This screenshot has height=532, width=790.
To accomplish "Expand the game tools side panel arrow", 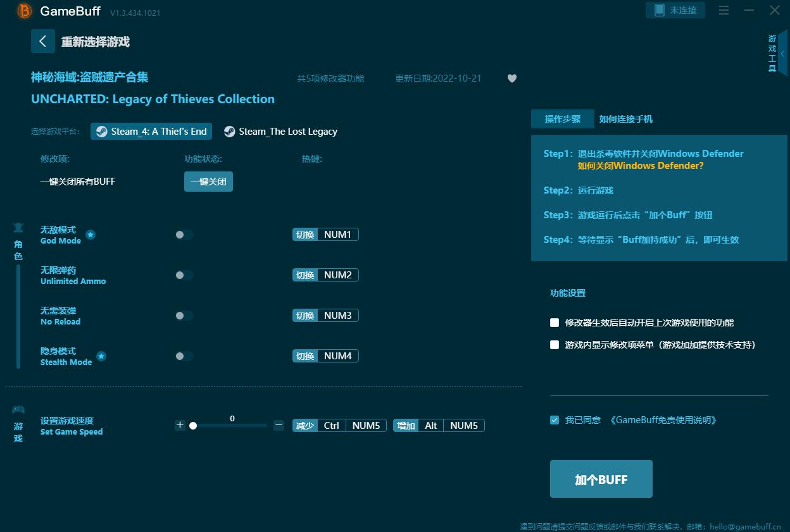I will [783, 54].
